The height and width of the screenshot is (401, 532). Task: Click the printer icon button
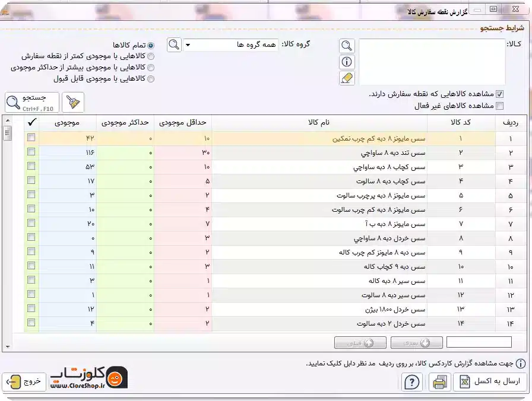pyautogui.click(x=440, y=382)
